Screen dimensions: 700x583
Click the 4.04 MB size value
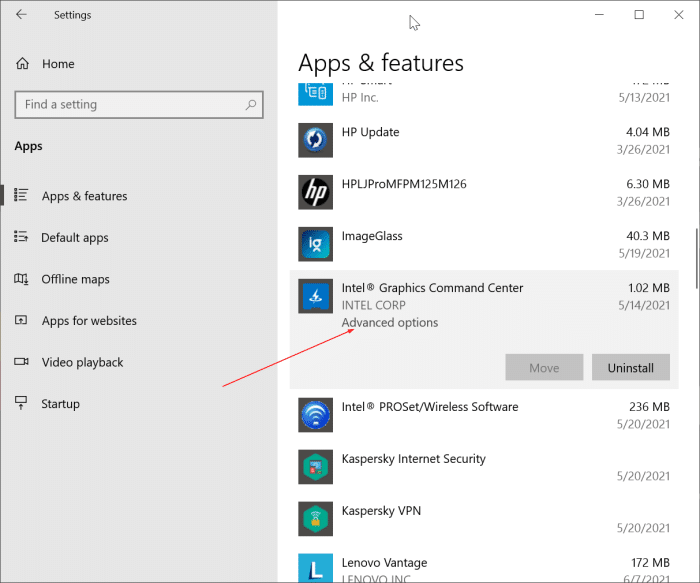[648, 132]
